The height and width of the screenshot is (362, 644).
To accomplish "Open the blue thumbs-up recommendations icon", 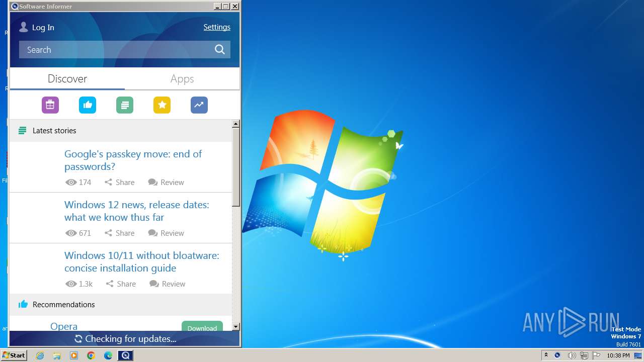I will click(88, 105).
